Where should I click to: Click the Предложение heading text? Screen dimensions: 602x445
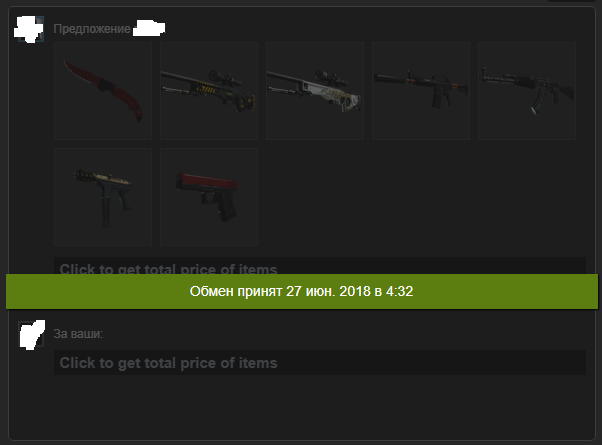coord(92,29)
